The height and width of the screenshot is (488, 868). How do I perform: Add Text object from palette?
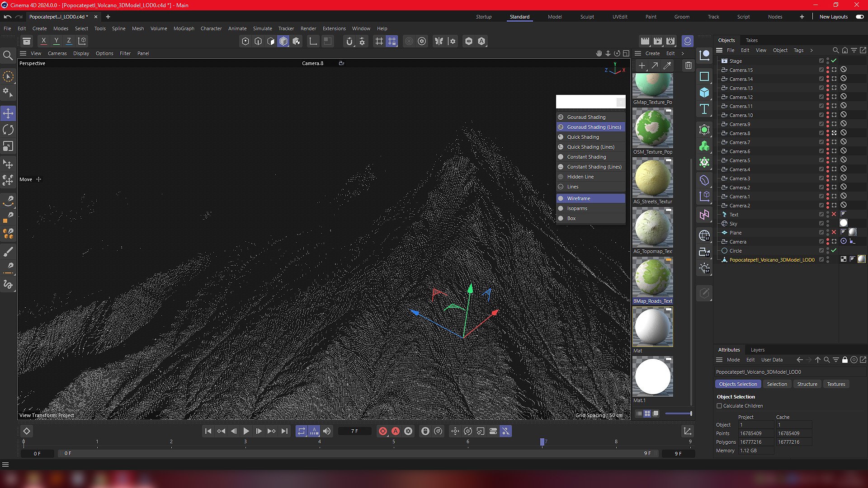tap(704, 109)
